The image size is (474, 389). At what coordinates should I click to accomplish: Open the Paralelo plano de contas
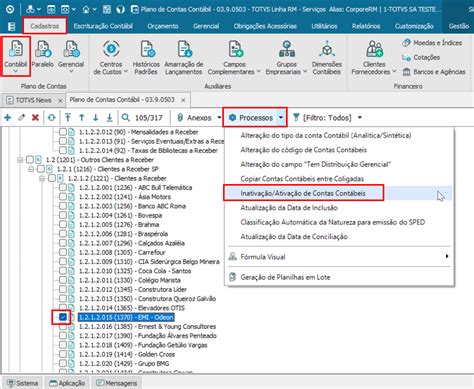[43, 54]
